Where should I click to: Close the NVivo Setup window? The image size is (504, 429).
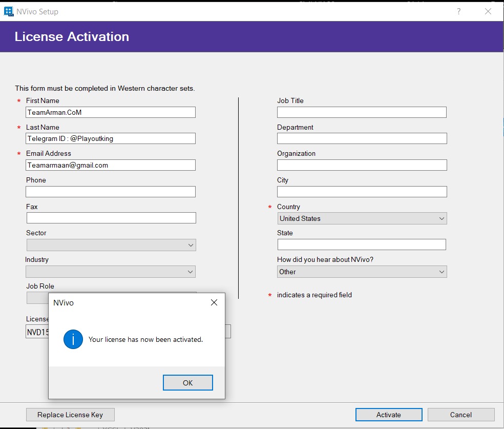point(488,12)
